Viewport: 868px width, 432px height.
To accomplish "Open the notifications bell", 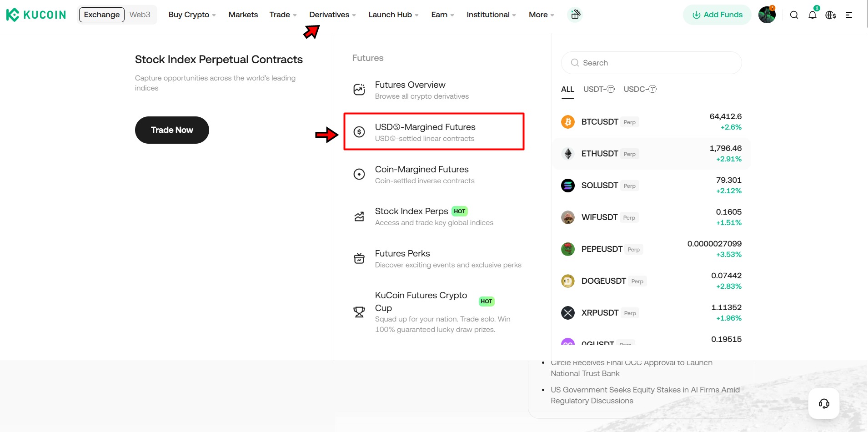I will 813,15.
